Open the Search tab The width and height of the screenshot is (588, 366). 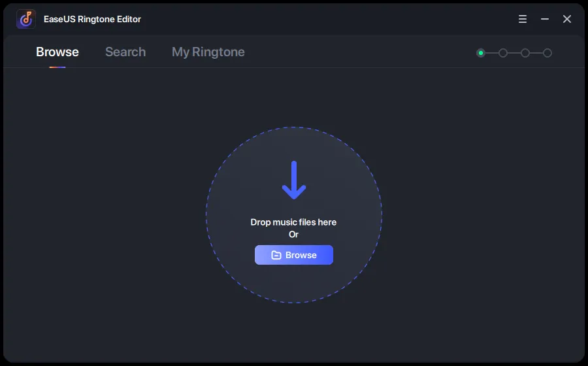125,52
